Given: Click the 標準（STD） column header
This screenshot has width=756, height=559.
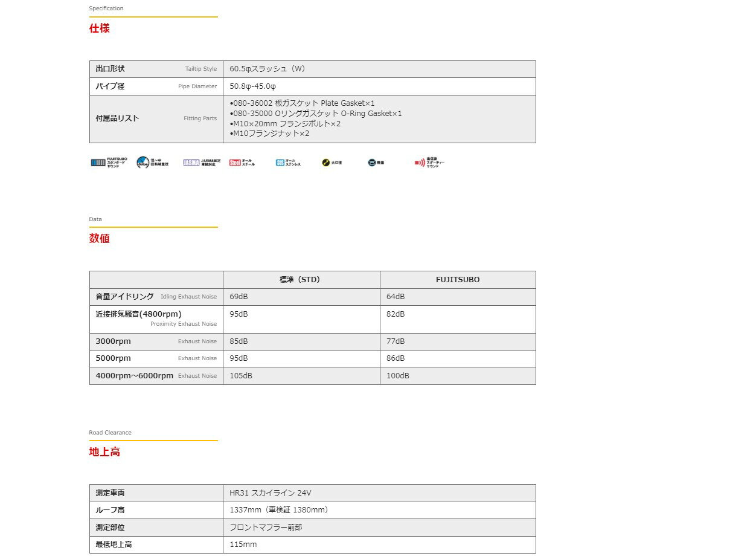Looking at the screenshot, I should [300, 280].
